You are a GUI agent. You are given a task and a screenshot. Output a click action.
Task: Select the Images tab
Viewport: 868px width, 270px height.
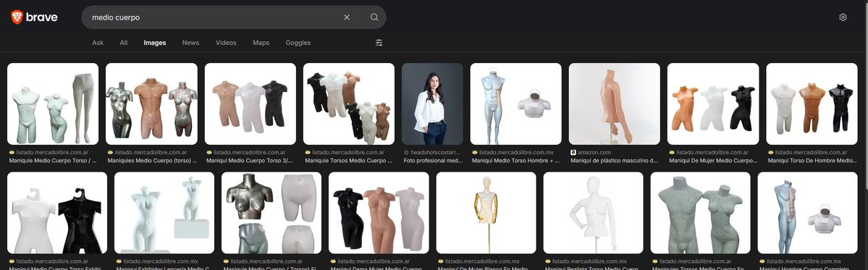click(154, 43)
